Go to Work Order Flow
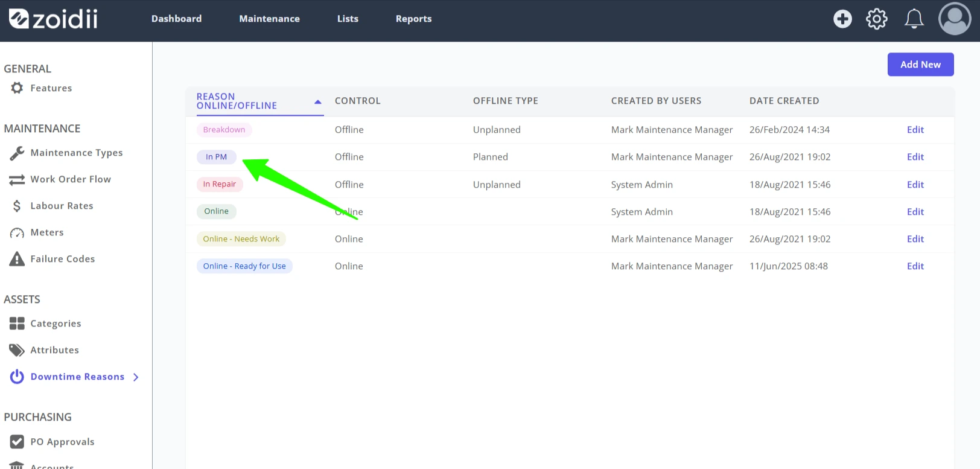The height and width of the screenshot is (469, 980). pos(71,179)
